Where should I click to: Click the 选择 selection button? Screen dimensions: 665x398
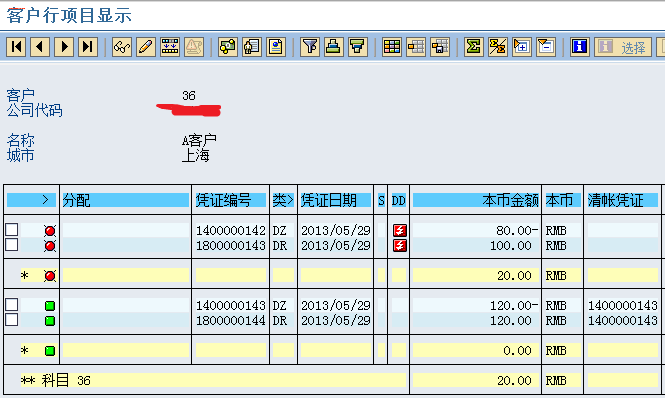click(x=623, y=47)
